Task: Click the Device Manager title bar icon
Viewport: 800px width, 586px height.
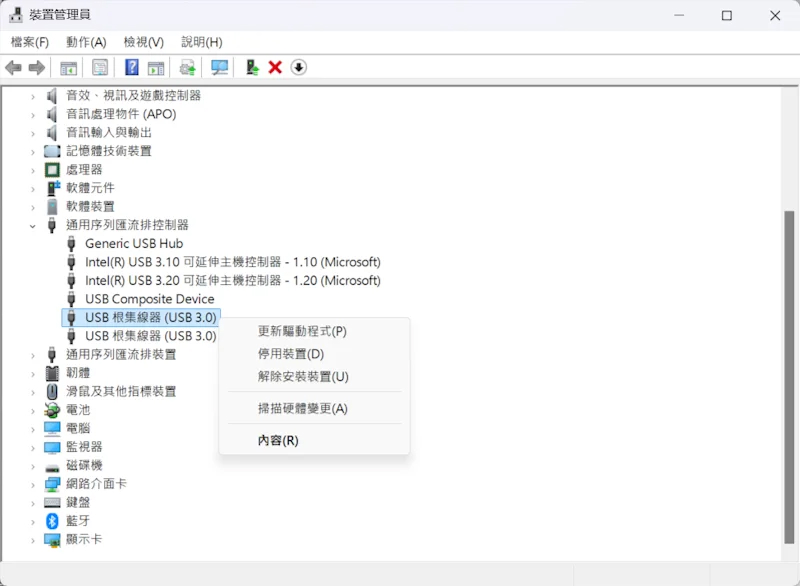Action: point(16,15)
